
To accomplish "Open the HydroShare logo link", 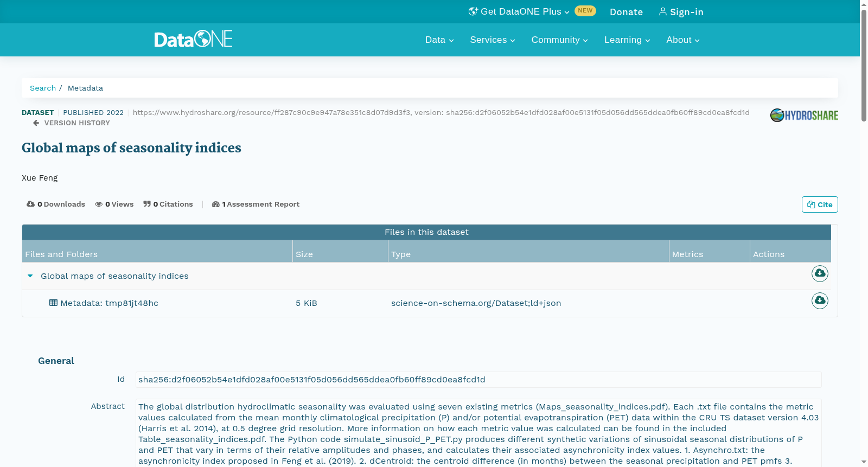I will [804, 115].
